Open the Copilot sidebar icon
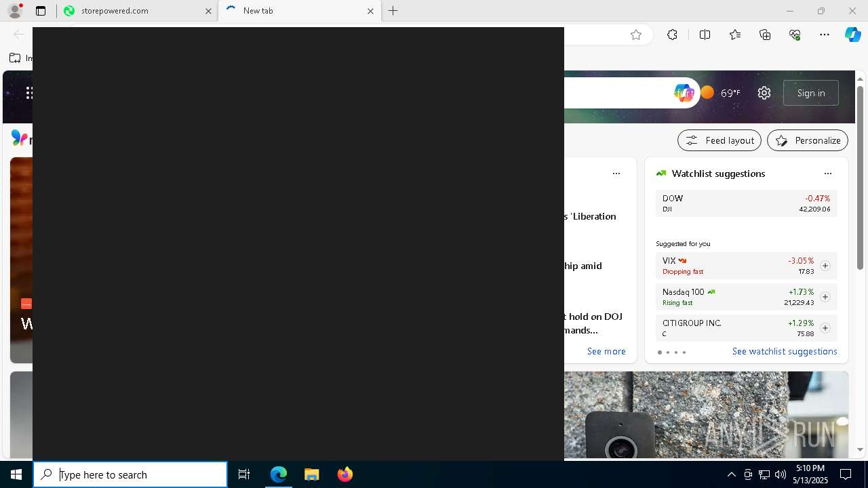The width and height of the screenshot is (868, 488). pos(852,35)
